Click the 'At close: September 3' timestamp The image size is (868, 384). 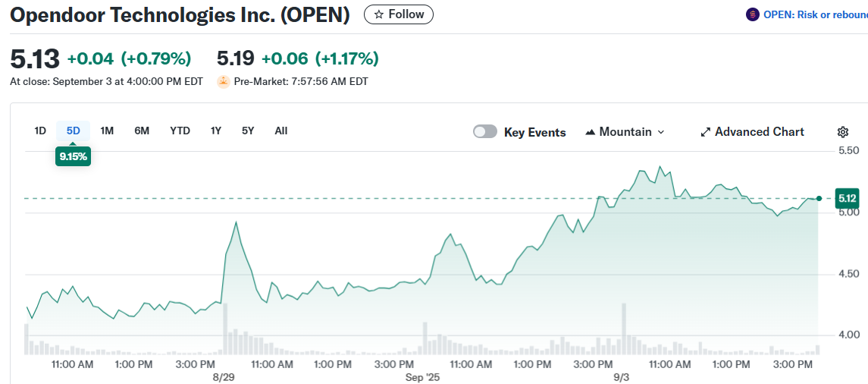coord(106,81)
